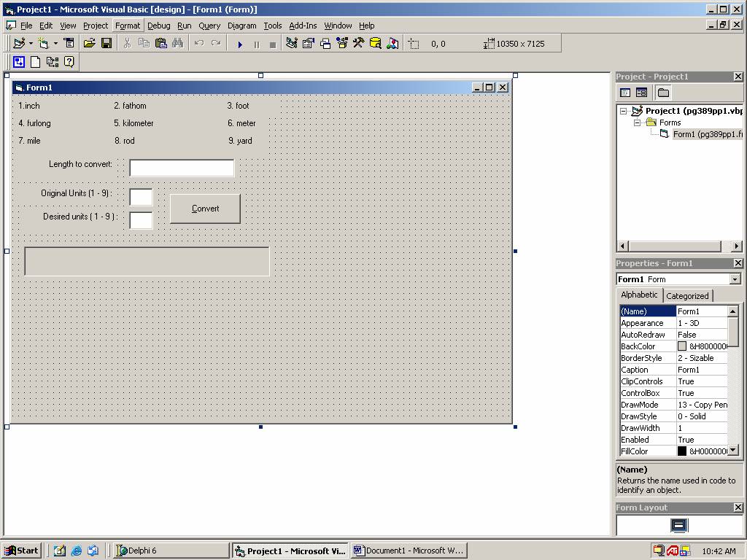Open the Form1 object dropdown in Properties
This screenshot has width=747, height=560.
coord(735,279)
